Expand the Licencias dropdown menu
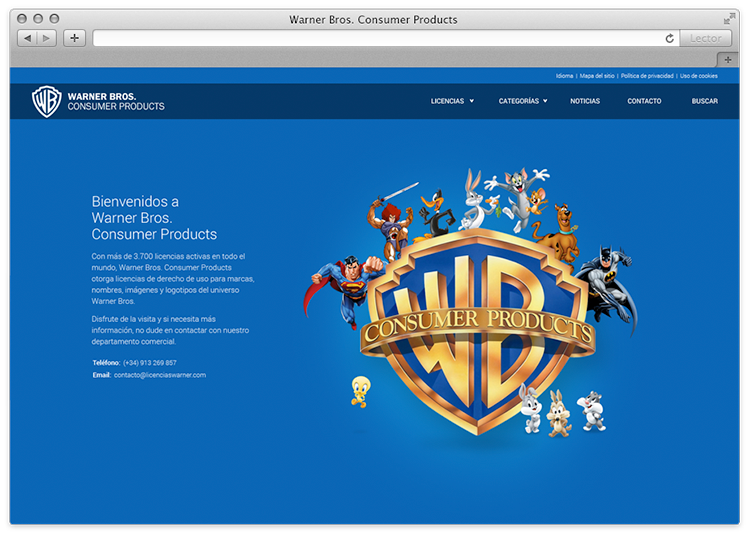Screen dimensions: 750x538 [452, 101]
